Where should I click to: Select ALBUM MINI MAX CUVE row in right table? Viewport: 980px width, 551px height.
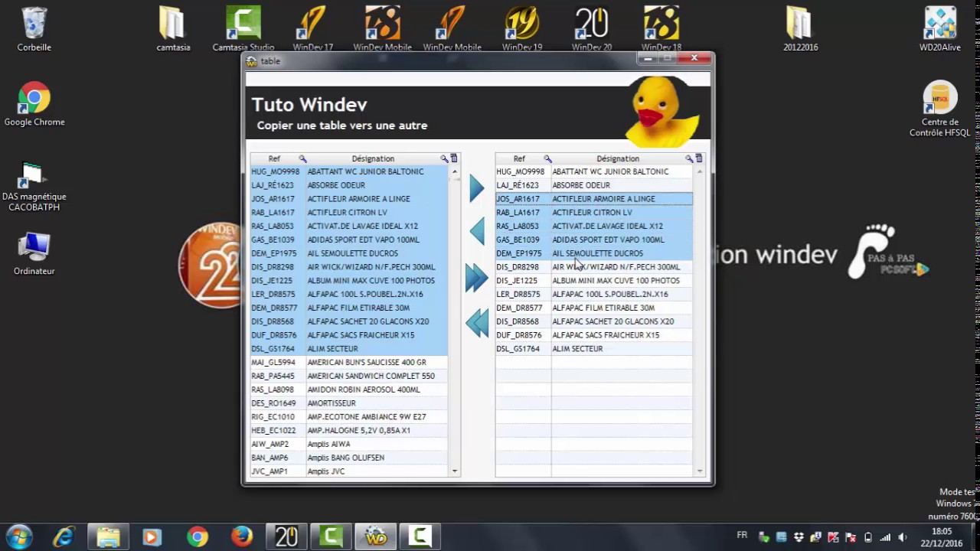(x=594, y=280)
